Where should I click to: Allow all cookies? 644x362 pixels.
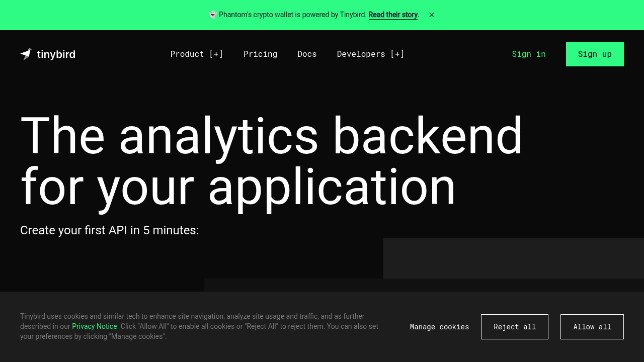tap(592, 327)
